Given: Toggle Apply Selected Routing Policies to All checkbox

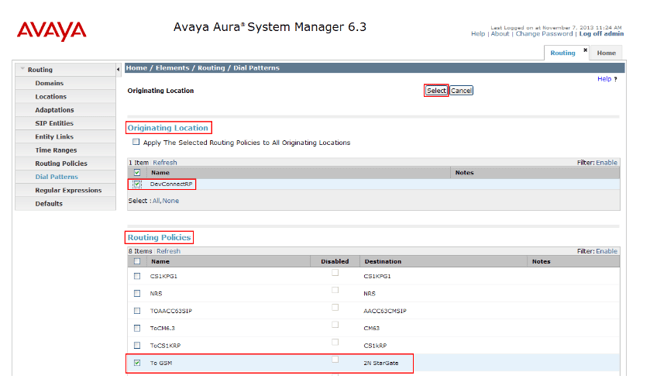Looking at the screenshot, I should 136,142.
